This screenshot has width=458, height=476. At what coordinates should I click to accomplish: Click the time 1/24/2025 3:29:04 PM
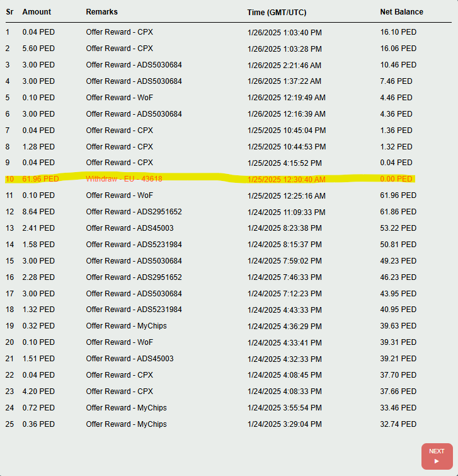pyautogui.click(x=285, y=424)
